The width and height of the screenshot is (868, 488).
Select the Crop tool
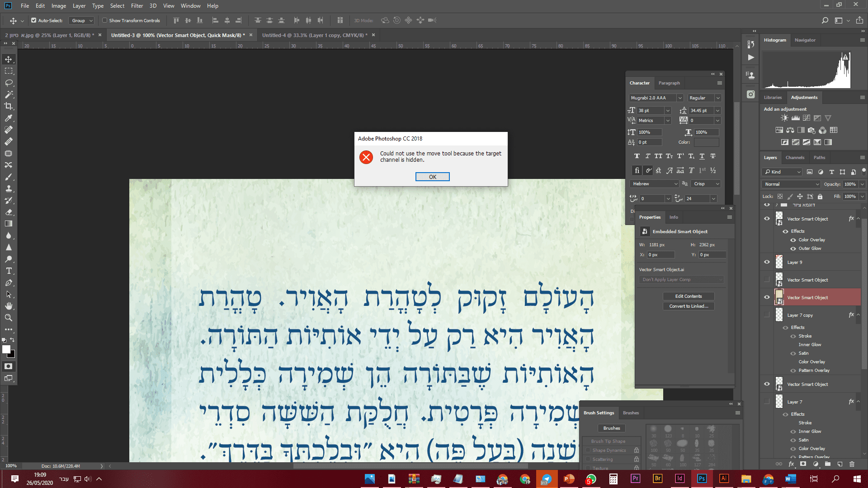[x=8, y=107]
